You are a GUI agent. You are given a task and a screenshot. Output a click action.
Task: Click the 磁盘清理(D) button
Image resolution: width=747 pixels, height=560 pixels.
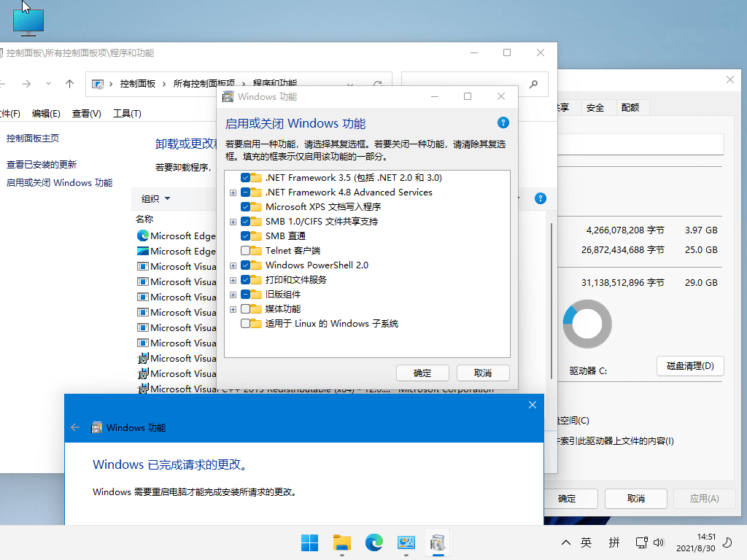[x=690, y=366]
